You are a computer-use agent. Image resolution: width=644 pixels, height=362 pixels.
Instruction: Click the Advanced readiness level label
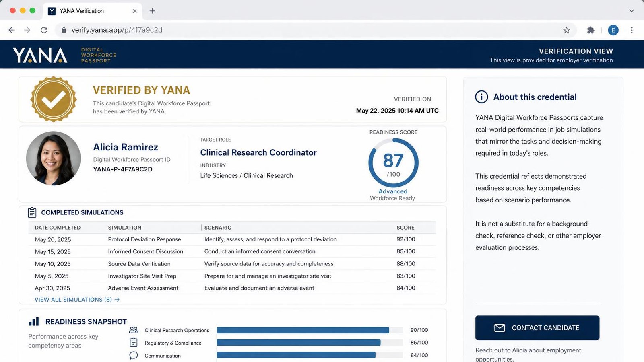click(x=393, y=191)
